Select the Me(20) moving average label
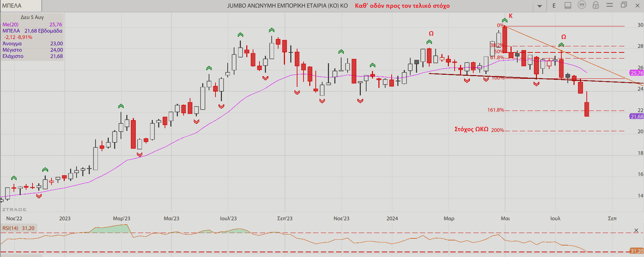The image size is (644, 257). (11, 24)
